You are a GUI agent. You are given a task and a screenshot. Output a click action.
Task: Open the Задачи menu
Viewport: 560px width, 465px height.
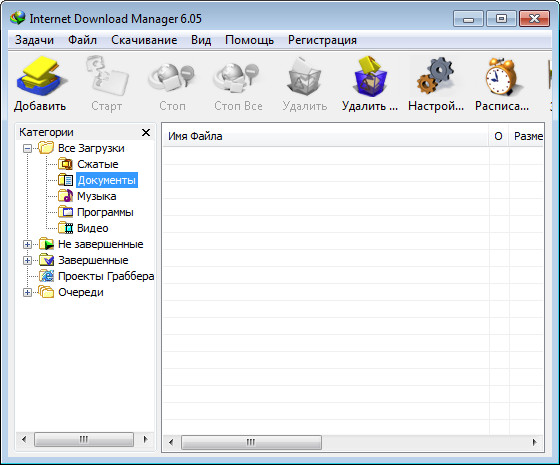(x=34, y=40)
